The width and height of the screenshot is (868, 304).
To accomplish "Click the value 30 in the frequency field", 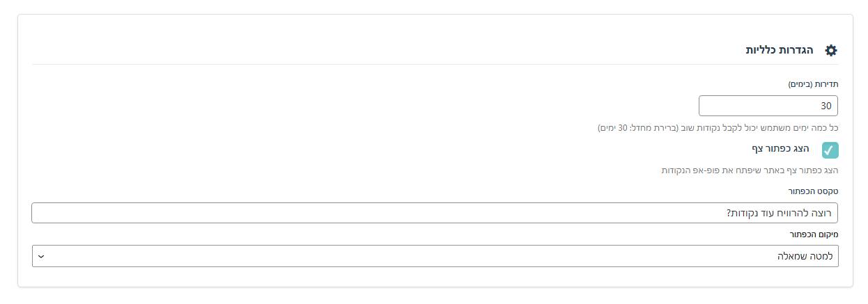I will (x=826, y=106).
